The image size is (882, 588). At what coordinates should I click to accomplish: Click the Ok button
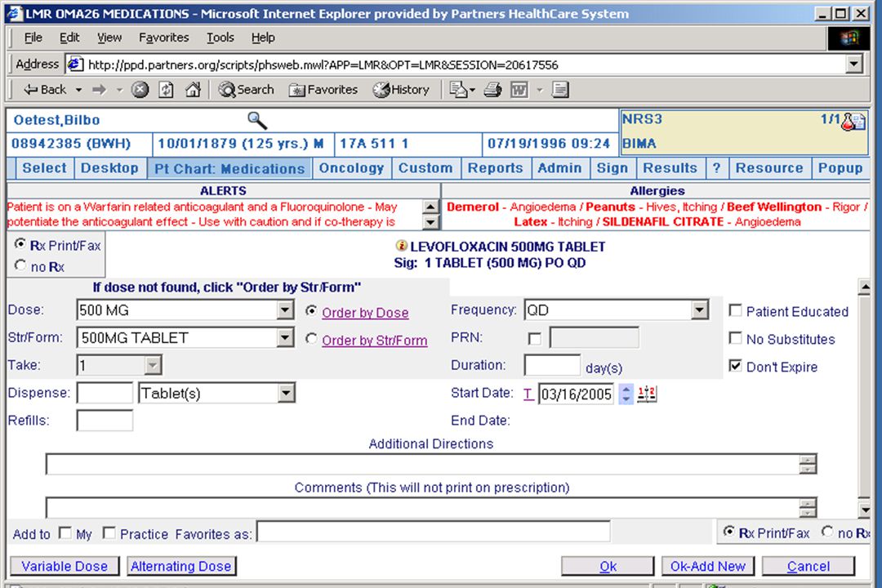pyautogui.click(x=608, y=566)
